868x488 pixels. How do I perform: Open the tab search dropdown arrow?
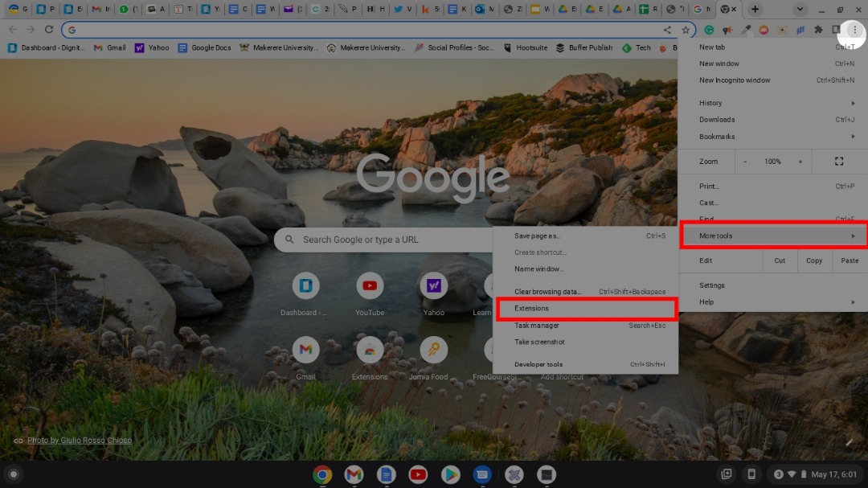800,9
